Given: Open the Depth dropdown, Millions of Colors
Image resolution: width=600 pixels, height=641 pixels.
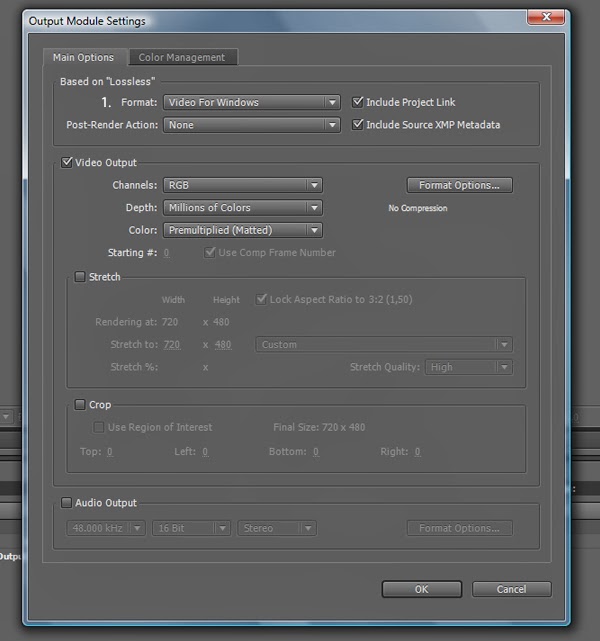Looking at the screenshot, I should 243,208.
